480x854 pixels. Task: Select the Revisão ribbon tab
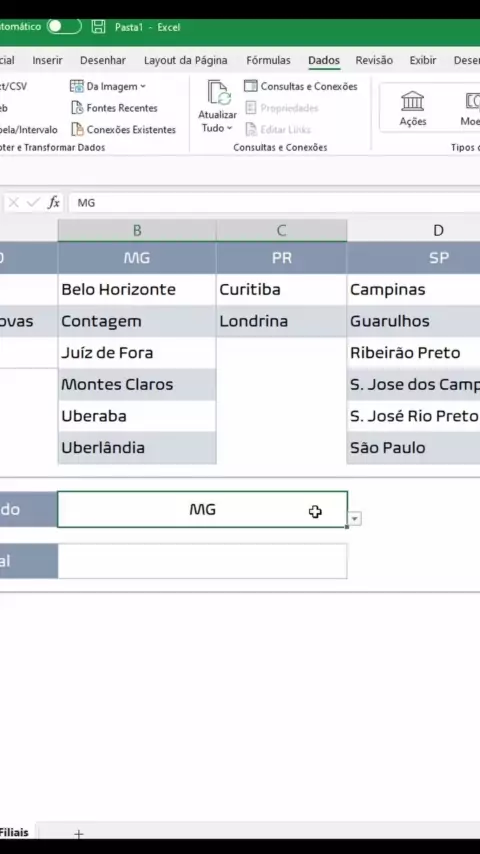click(x=374, y=60)
